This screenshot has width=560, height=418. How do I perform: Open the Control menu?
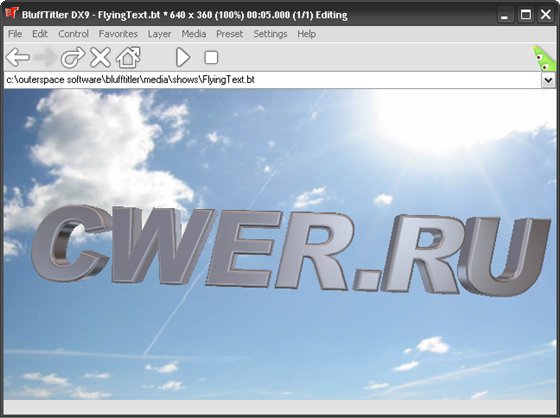click(73, 34)
